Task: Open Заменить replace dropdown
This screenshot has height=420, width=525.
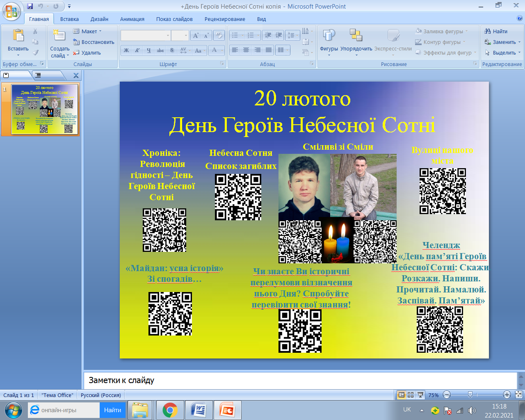Action: point(502,42)
